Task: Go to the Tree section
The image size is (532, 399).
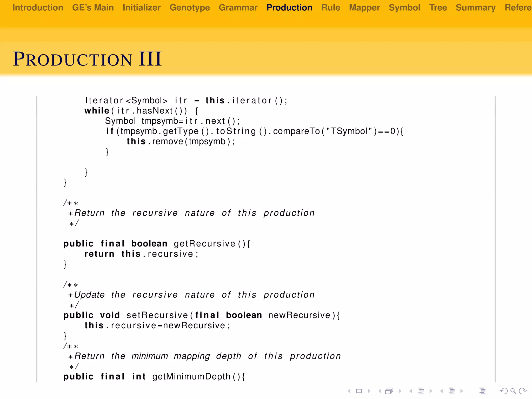Action: point(438,8)
